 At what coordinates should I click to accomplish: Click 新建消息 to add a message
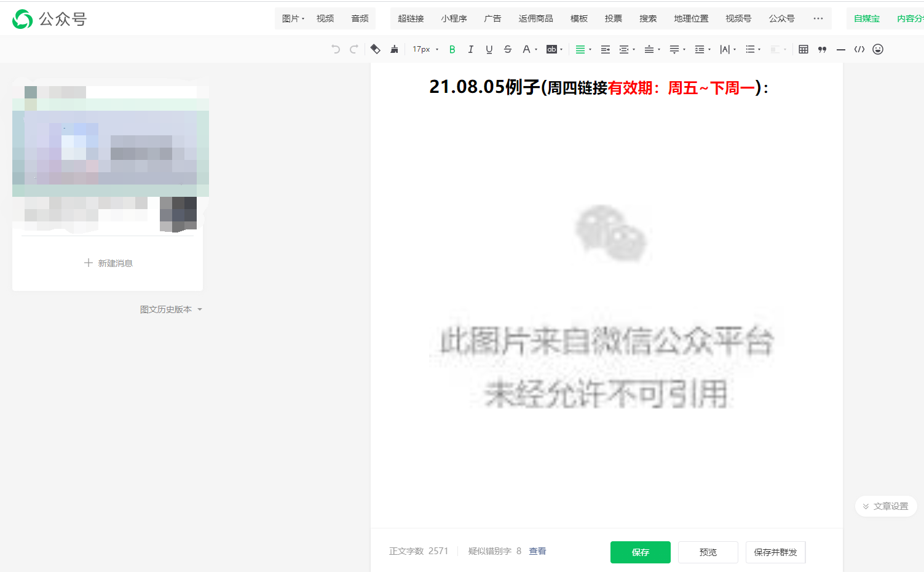pos(108,263)
